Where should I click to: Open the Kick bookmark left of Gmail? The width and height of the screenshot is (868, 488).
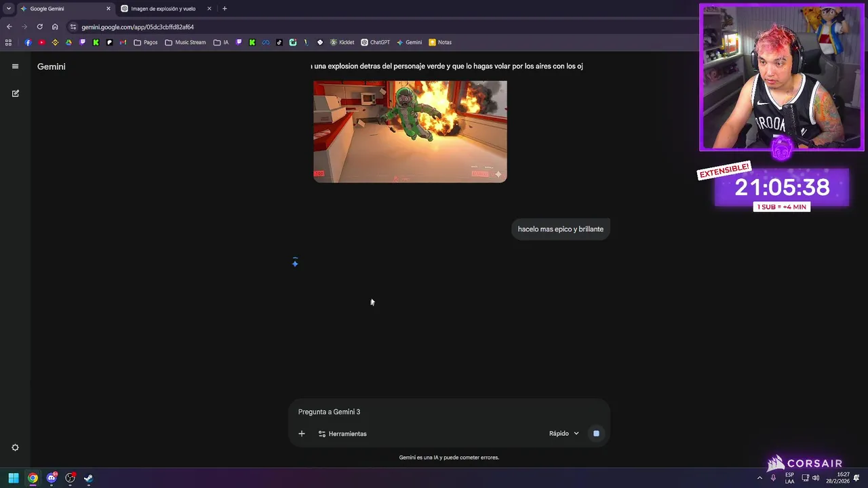[x=96, y=42]
